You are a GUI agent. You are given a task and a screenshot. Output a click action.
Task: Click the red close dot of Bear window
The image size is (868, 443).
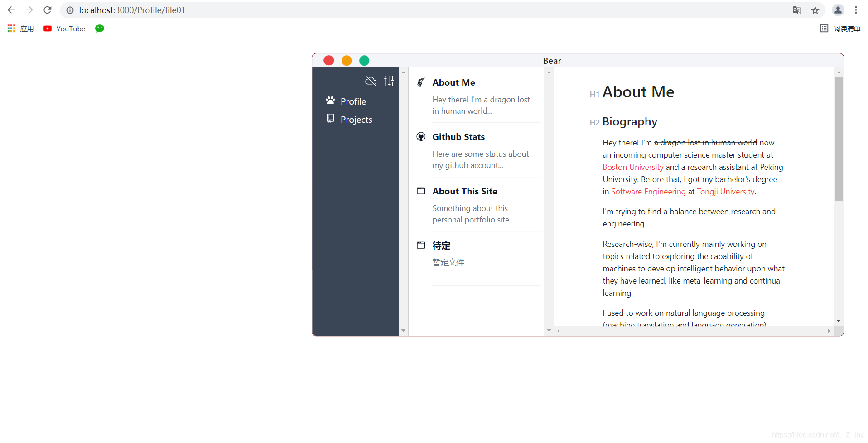pos(329,60)
